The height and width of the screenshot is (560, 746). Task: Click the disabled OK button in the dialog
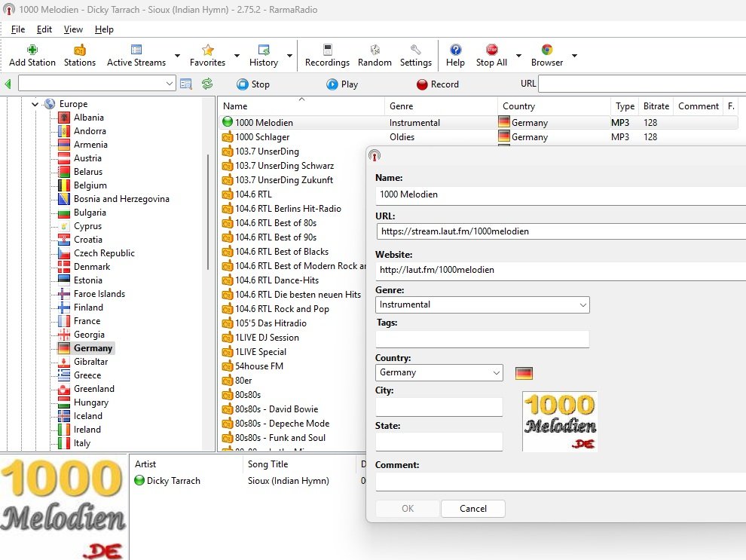pos(408,509)
